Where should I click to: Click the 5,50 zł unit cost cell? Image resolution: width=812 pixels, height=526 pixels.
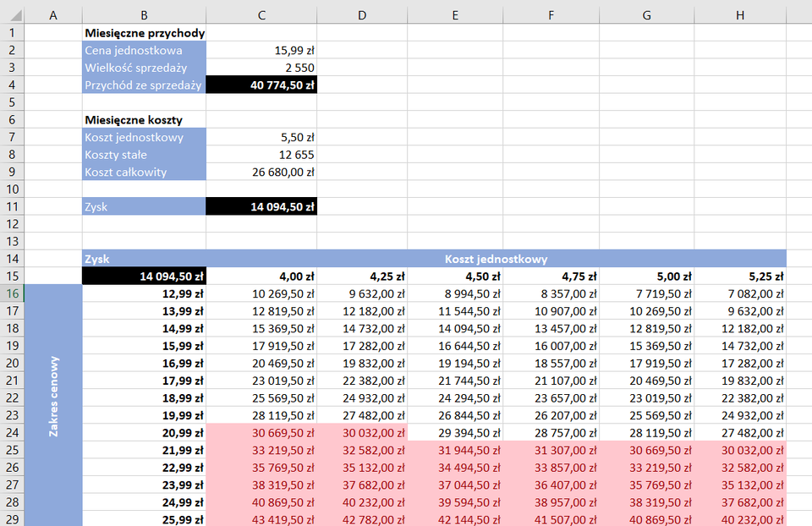[x=261, y=137]
